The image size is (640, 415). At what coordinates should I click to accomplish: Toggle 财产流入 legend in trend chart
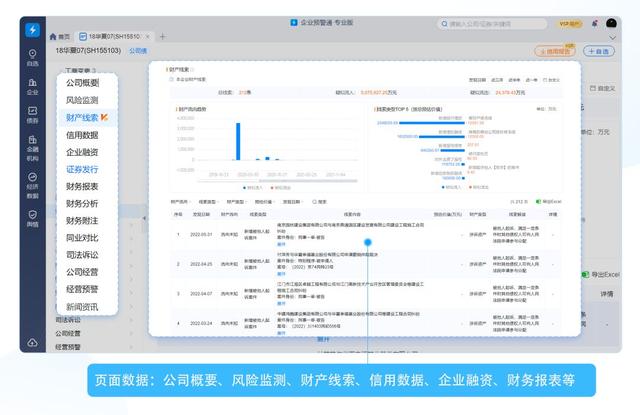(253, 188)
